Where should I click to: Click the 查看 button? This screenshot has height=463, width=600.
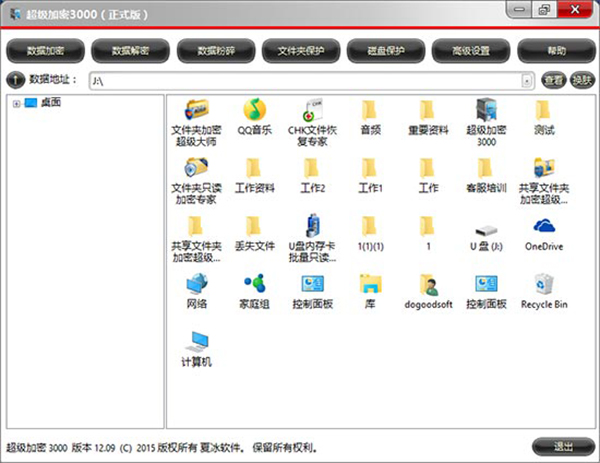[x=553, y=80]
